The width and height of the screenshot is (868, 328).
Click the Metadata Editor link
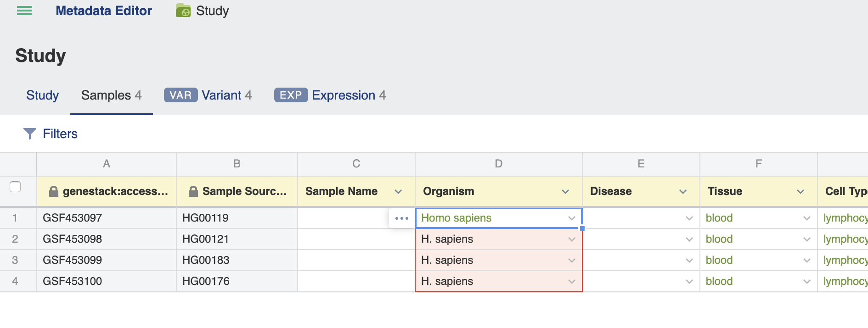[x=104, y=11]
